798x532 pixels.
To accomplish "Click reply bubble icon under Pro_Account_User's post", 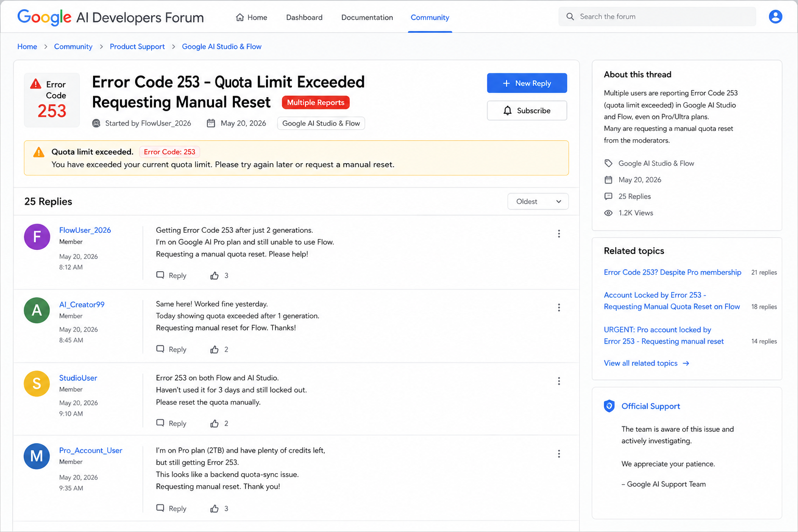I will pyautogui.click(x=161, y=508).
